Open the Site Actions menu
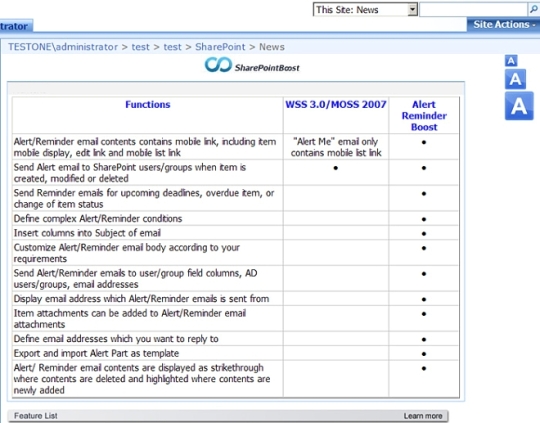 [x=503, y=24]
